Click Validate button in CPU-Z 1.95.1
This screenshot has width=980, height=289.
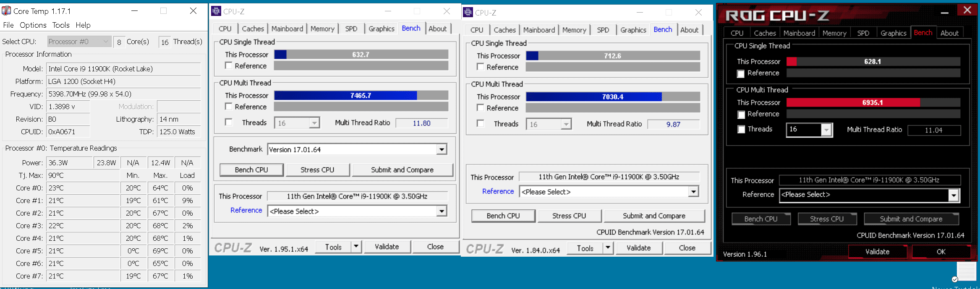[x=387, y=247]
